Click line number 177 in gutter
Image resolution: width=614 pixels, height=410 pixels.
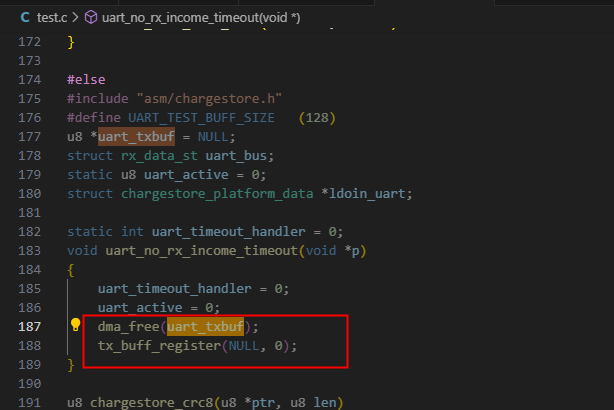pos(30,137)
